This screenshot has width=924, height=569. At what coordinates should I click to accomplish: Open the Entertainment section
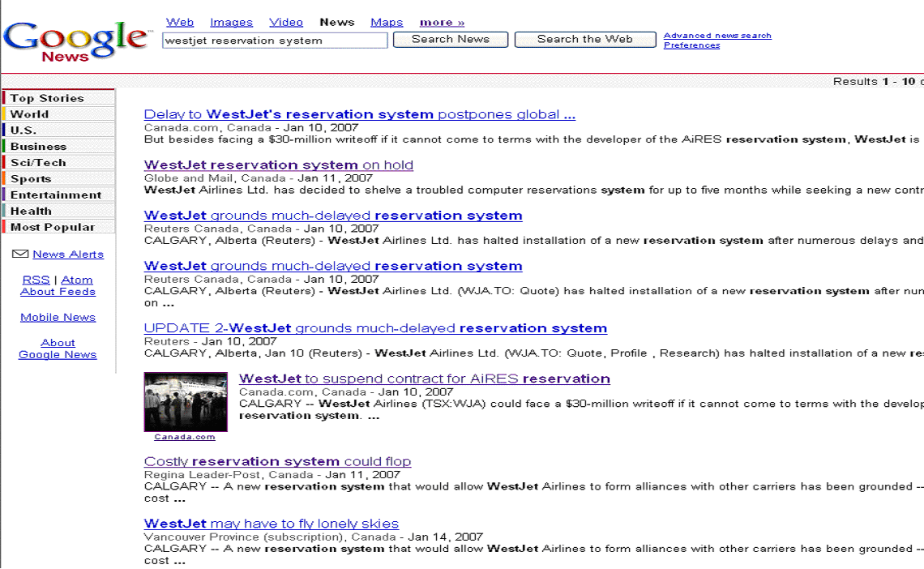[58, 195]
